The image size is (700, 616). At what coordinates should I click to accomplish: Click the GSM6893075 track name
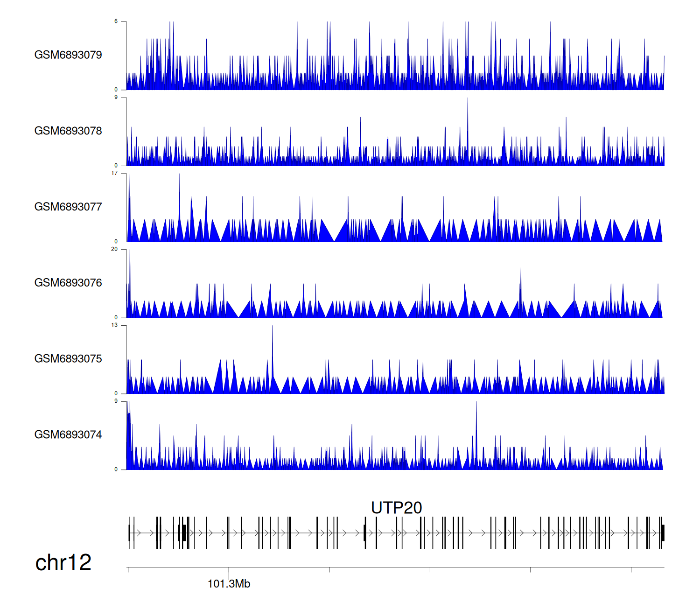click(68, 359)
